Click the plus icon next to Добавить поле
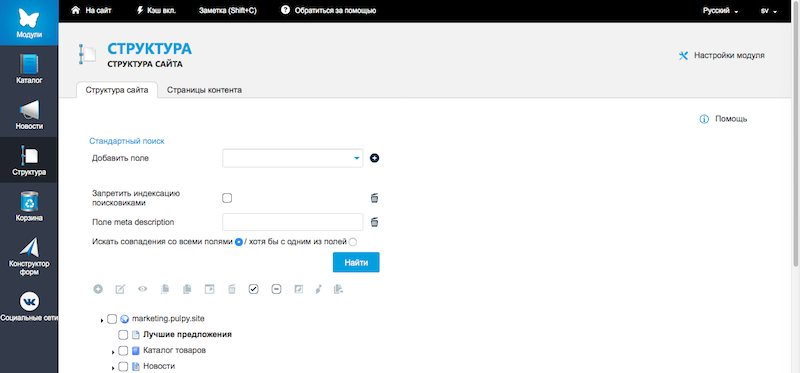 tap(374, 158)
